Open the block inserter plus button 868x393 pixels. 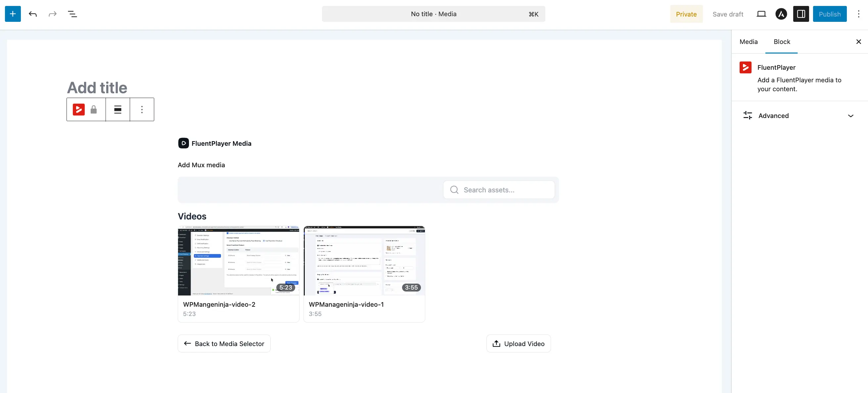click(x=13, y=14)
